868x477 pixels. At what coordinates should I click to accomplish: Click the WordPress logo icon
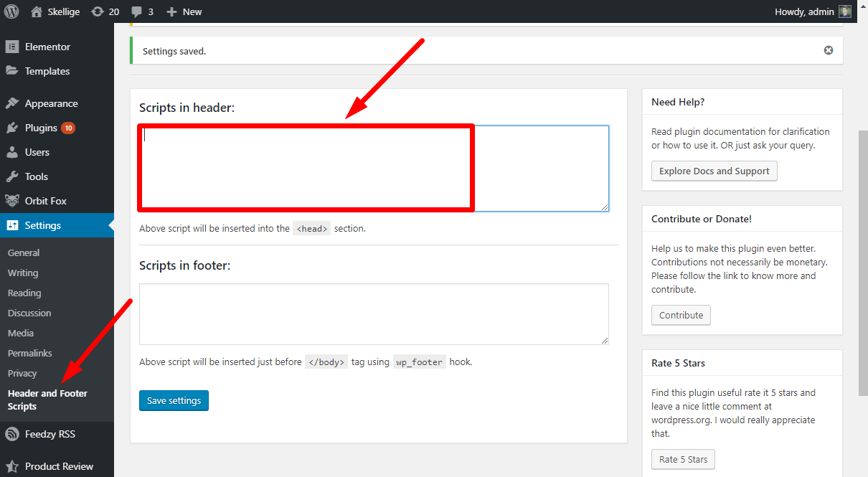pos(11,11)
